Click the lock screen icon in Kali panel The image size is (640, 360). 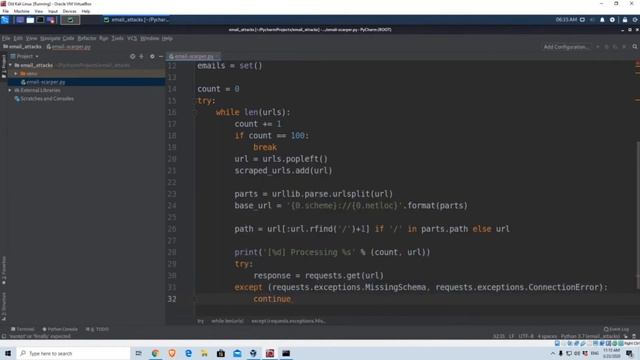[x=624, y=20]
